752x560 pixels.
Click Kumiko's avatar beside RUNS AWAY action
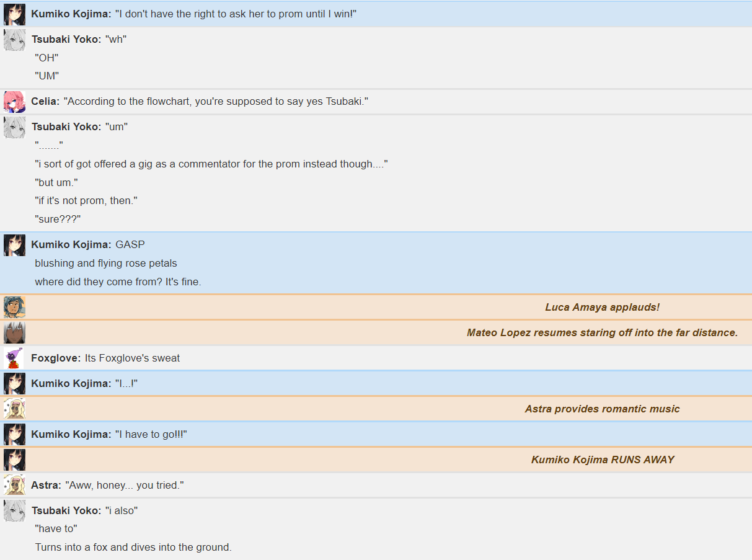point(14,460)
